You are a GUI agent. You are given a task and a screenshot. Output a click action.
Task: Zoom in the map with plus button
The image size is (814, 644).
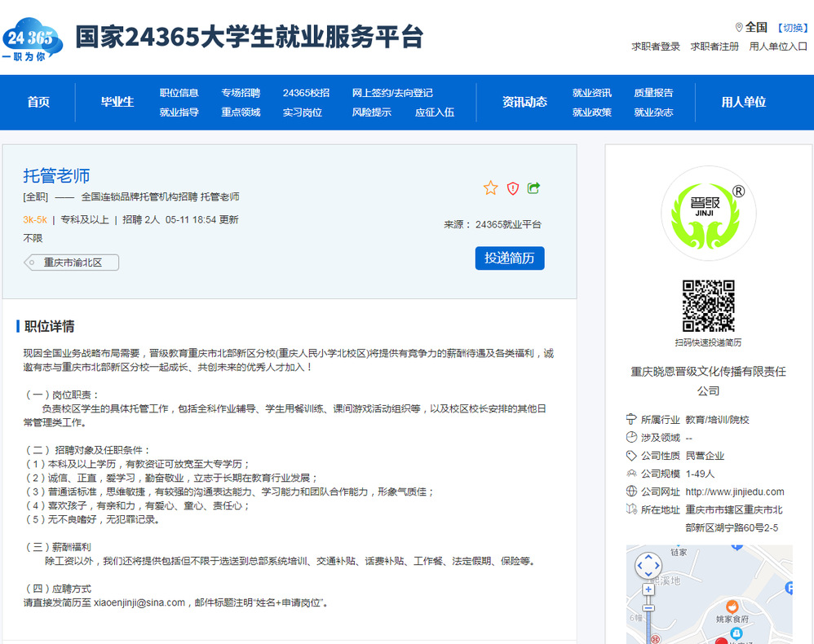tap(648, 589)
